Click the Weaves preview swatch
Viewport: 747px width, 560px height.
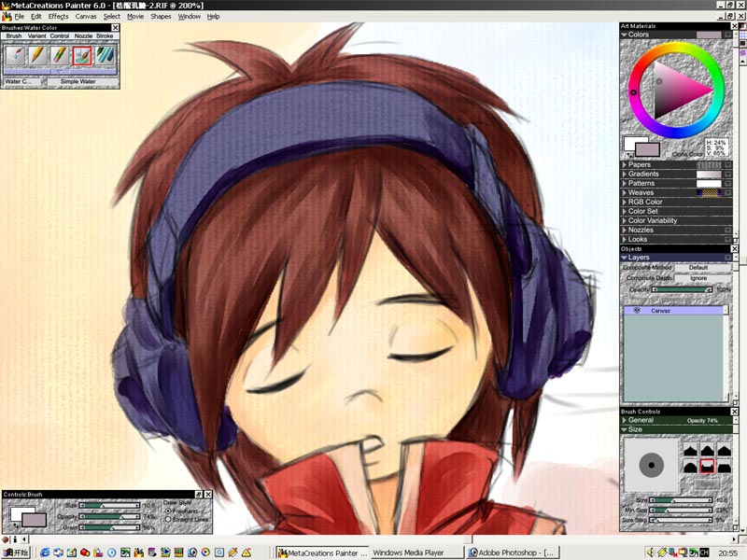point(710,193)
